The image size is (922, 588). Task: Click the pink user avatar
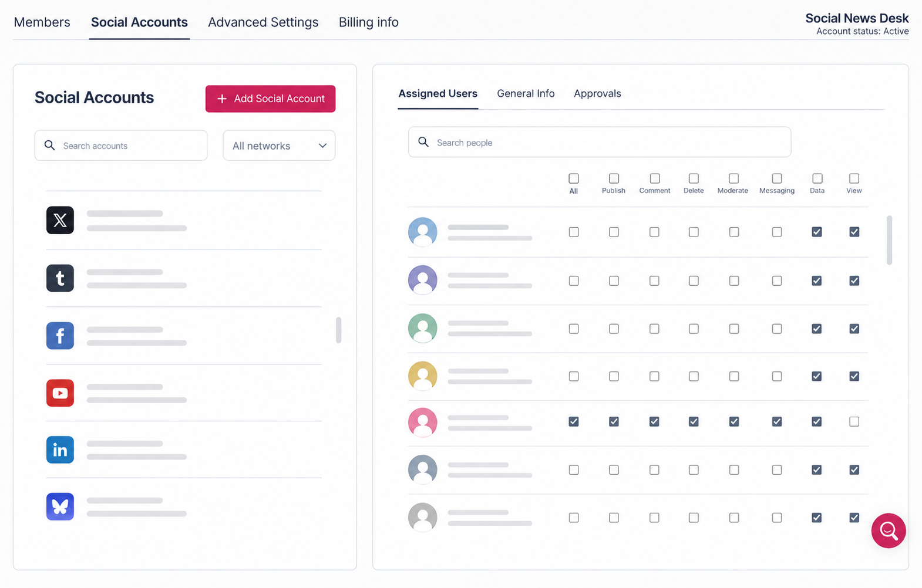click(x=423, y=422)
